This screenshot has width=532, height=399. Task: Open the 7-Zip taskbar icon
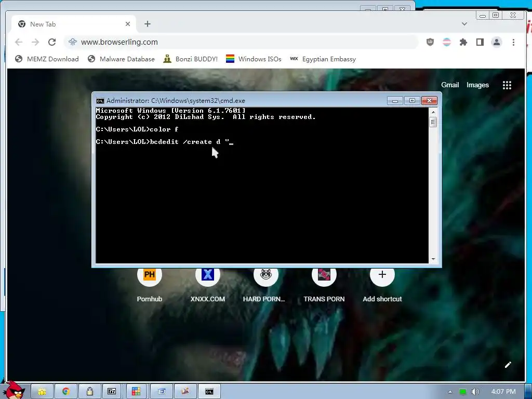112,392
